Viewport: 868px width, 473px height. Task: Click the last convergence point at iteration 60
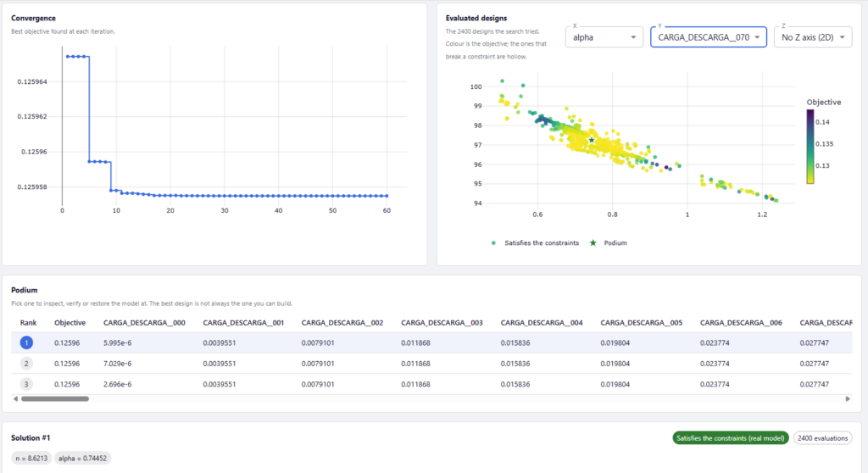[387, 196]
